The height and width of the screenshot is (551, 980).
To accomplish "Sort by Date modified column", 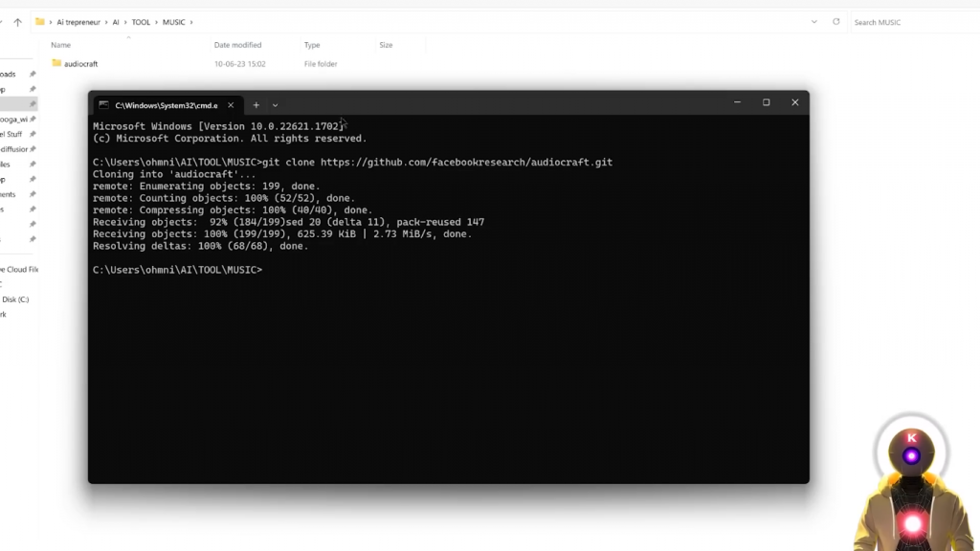I will tap(237, 45).
